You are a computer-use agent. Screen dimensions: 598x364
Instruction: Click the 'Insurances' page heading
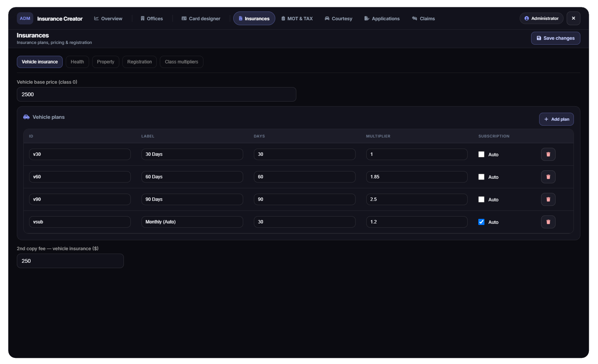click(x=33, y=35)
